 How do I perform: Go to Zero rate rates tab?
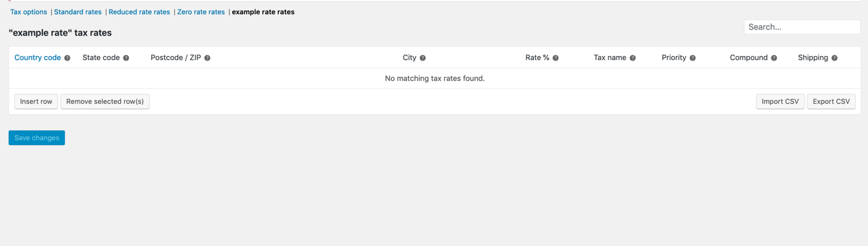pos(200,12)
